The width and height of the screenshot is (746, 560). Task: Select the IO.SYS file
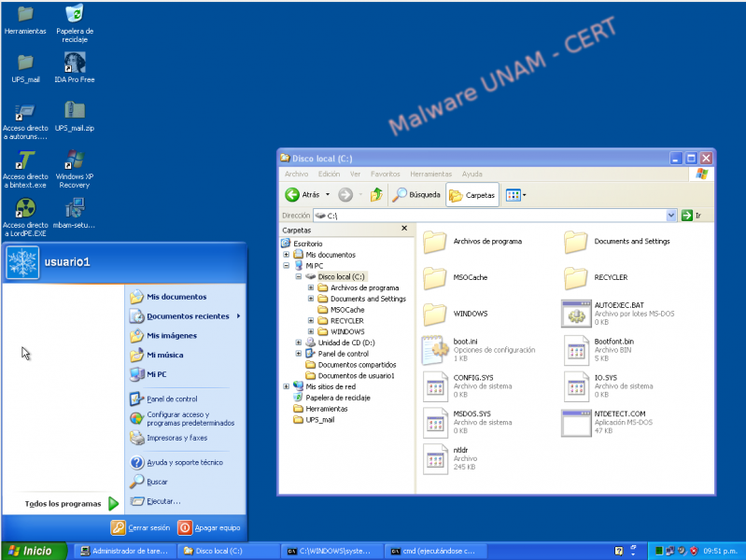click(x=609, y=386)
